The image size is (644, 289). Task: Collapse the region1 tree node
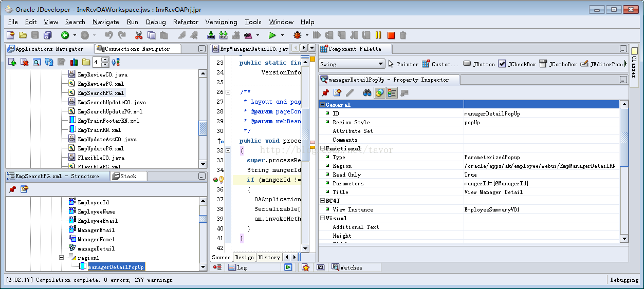click(x=61, y=258)
